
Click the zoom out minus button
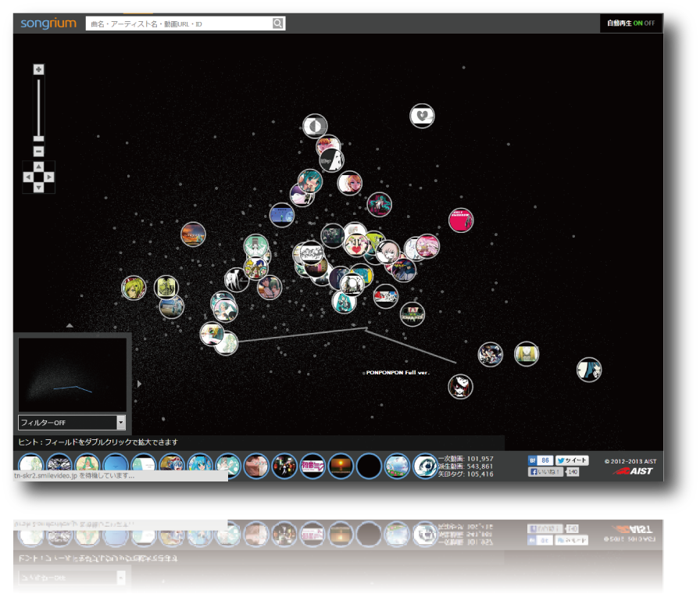click(x=39, y=152)
